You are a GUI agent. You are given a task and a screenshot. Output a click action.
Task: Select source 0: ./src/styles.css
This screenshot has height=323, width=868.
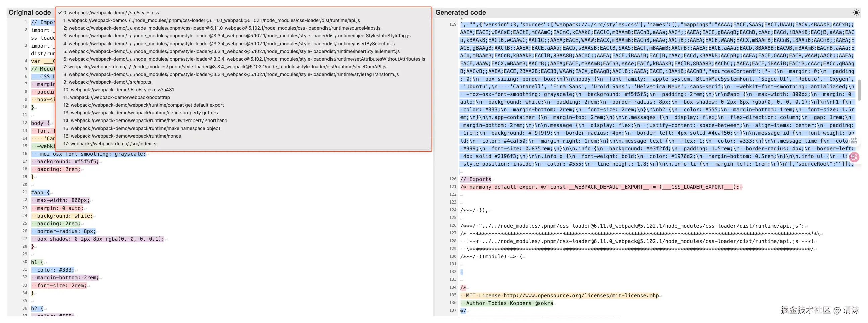[x=243, y=13]
